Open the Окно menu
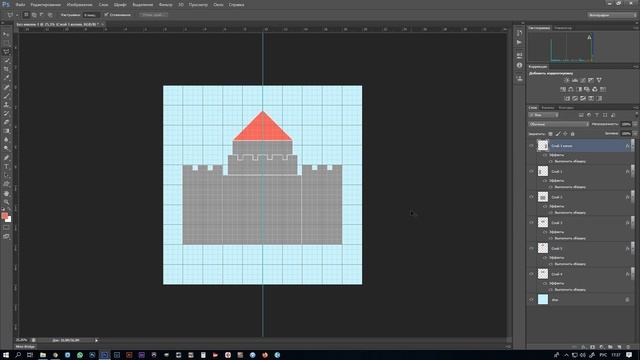The height and width of the screenshot is (360, 640). coord(218,5)
